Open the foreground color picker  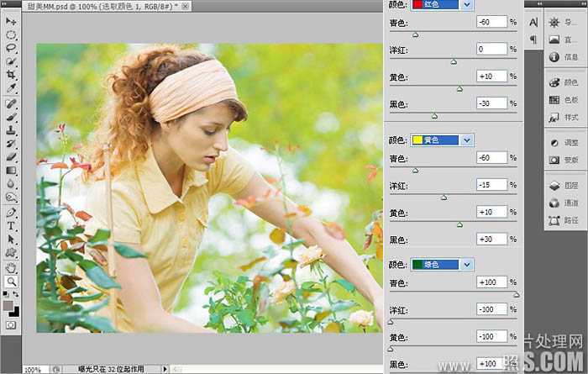[x=8, y=305]
